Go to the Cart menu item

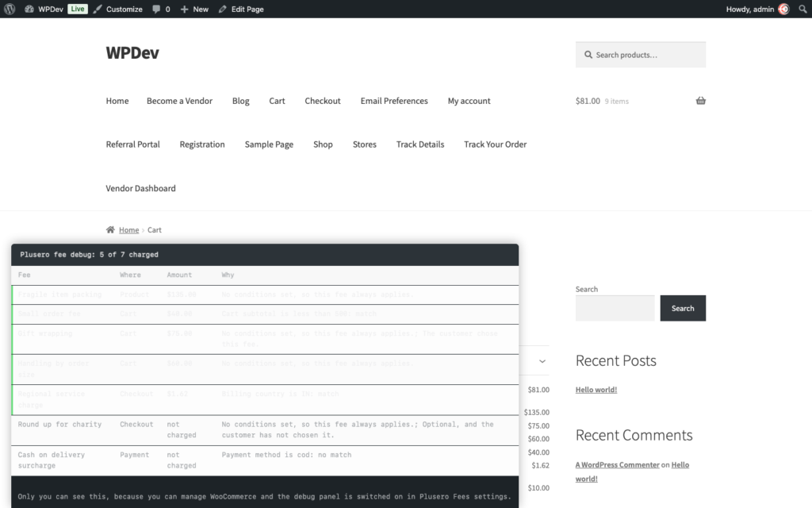click(277, 101)
